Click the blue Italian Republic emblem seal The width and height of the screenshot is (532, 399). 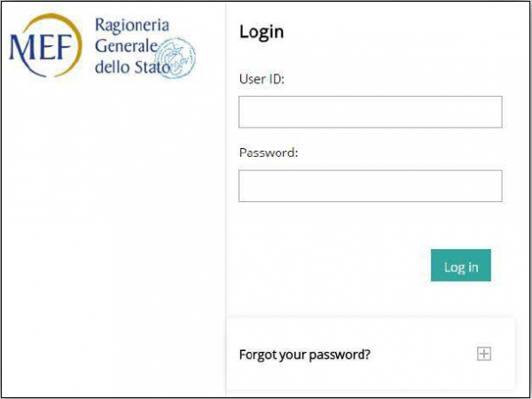[x=176, y=58]
